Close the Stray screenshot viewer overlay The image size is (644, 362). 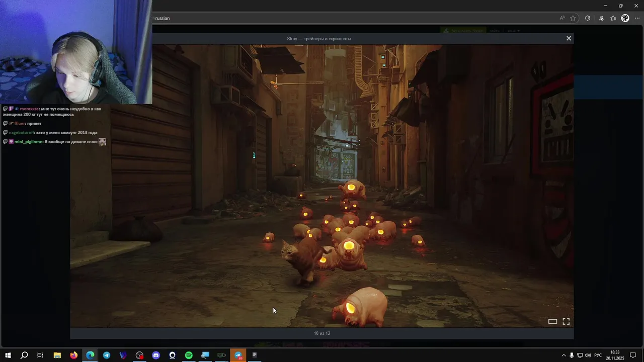coord(569,38)
